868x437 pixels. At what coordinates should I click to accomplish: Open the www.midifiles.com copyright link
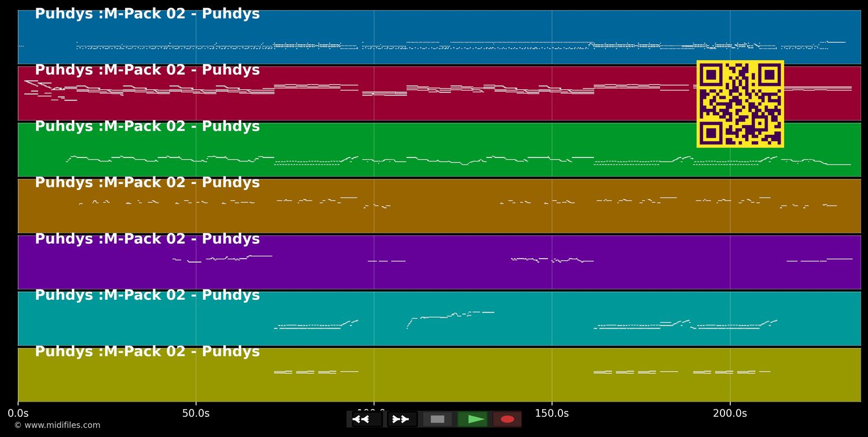click(x=57, y=425)
